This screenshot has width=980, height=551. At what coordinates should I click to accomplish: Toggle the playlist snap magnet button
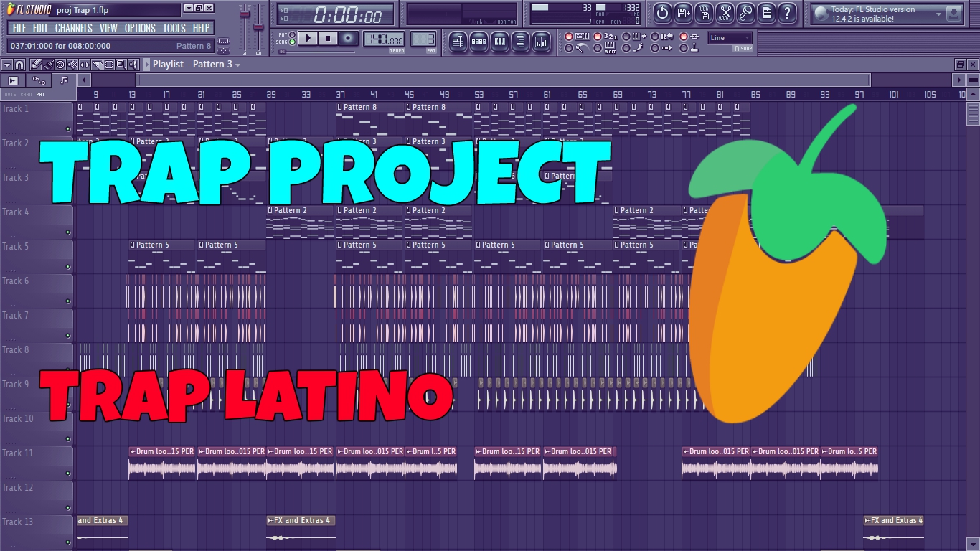pyautogui.click(x=19, y=65)
